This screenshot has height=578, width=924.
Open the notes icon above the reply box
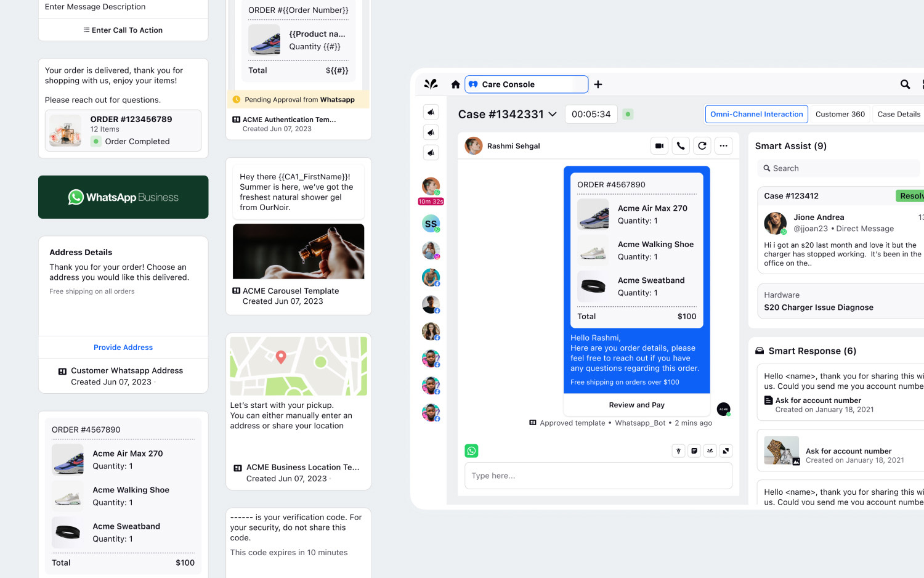[x=694, y=451]
